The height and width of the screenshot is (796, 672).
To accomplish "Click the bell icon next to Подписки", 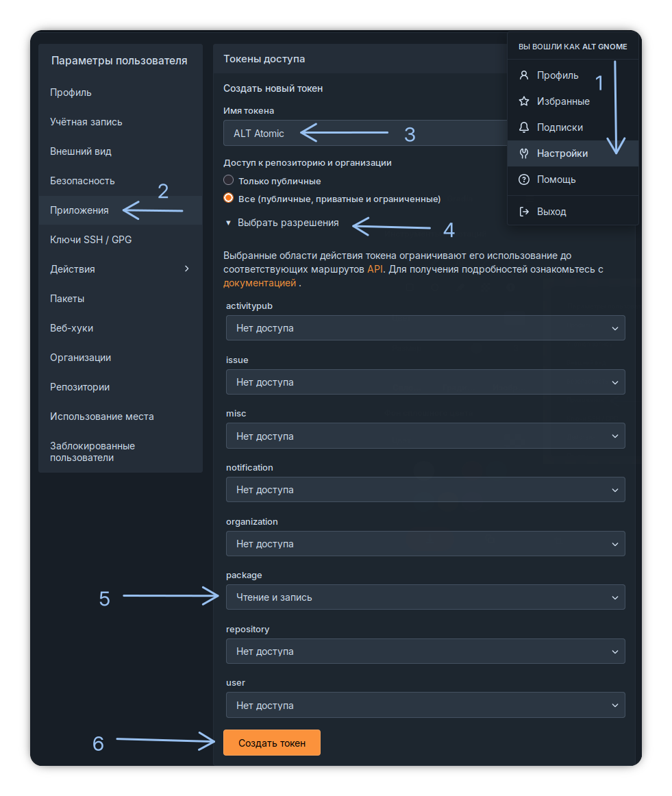I will coord(524,127).
